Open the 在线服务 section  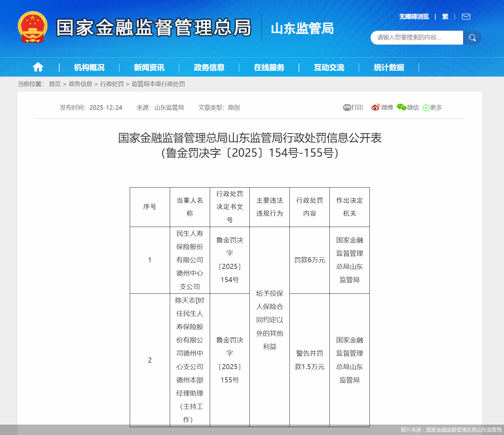(x=269, y=67)
